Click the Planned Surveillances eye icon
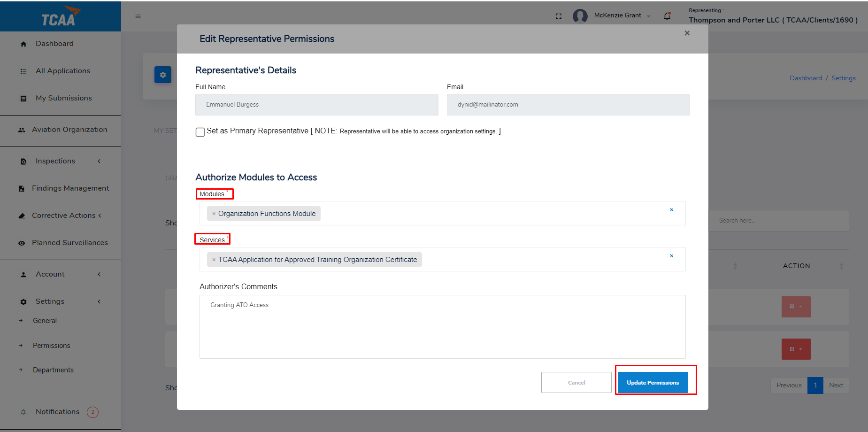 [22, 243]
